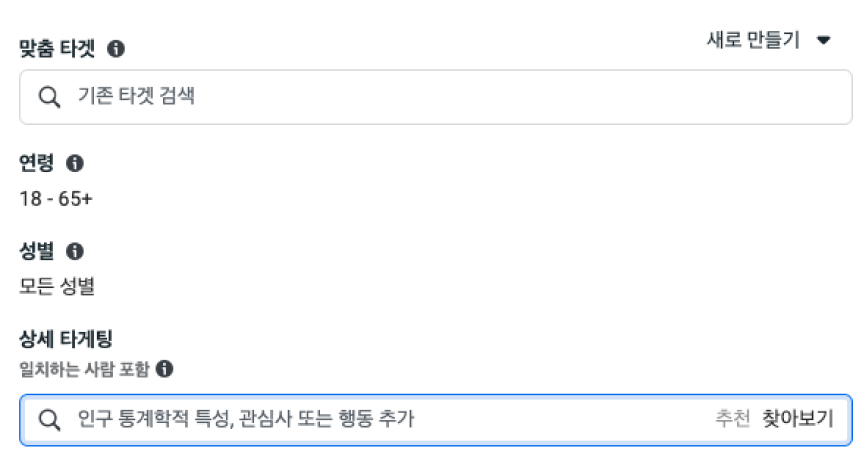
Task: Click the info icon after 일치하는 사람 포함
Action: (x=165, y=369)
